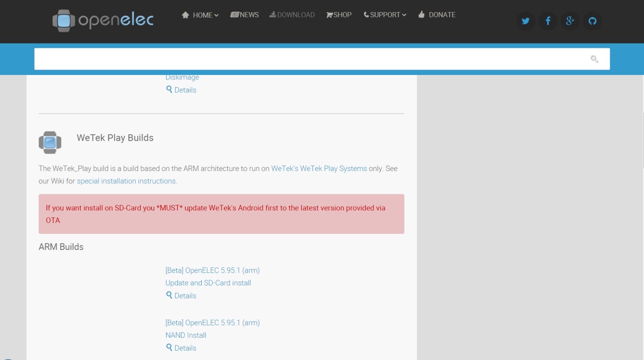Click the Update and SD-Card install link
This screenshot has width=644, height=360.
coord(208,283)
